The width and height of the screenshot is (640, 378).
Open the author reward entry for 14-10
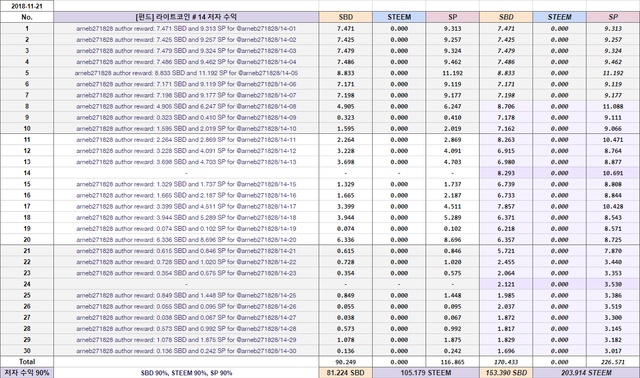click(x=186, y=129)
